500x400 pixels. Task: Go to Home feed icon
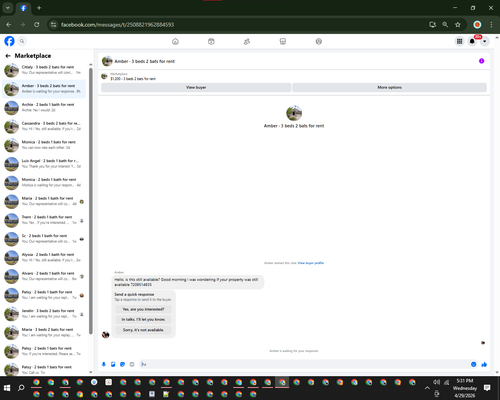[x=175, y=41]
